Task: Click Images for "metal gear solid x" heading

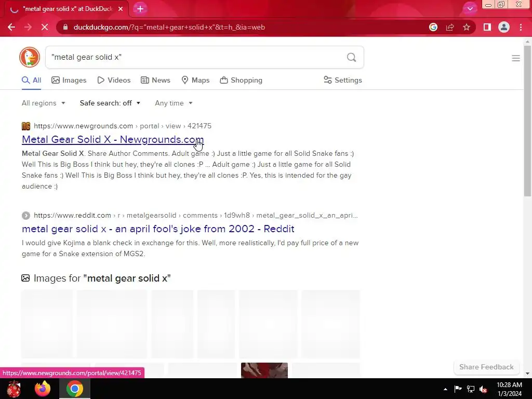Action: click(x=102, y=278)
